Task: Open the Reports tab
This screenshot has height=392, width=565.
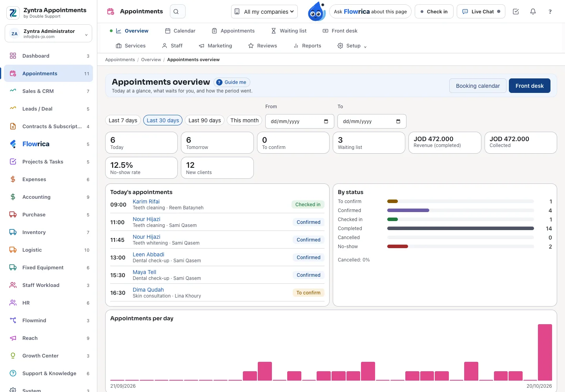Action: point(307,46)
